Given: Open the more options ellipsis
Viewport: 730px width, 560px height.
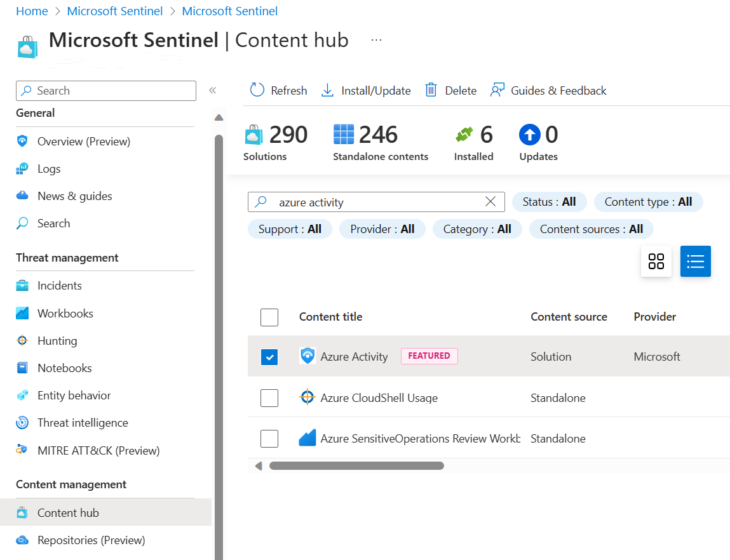Looking at the screenshot, I should [x=377, y=40].
